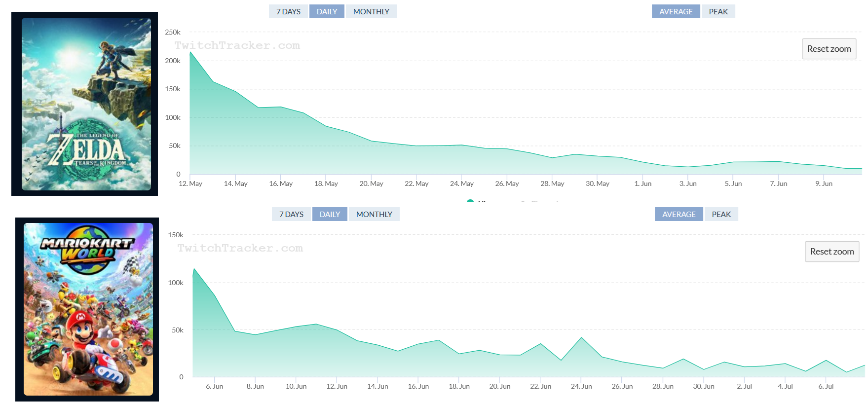Click the 28. Jun axis label

coord(663,386)
